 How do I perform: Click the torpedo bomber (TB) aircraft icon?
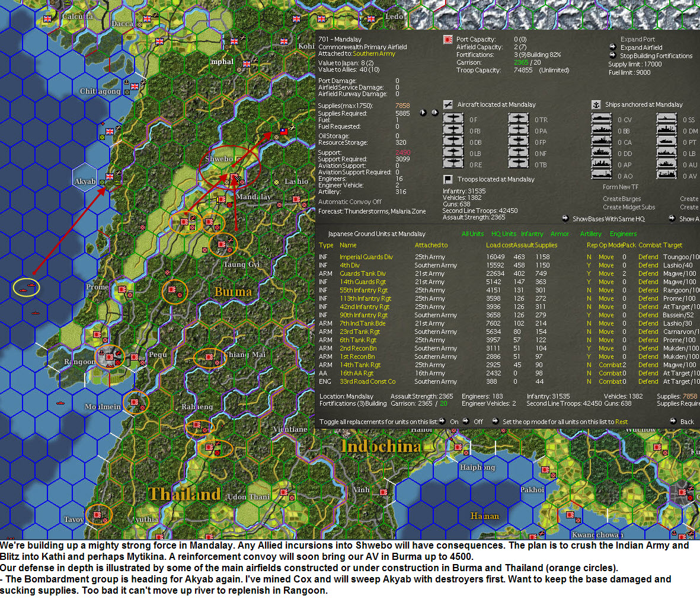[x=518, y=164]
